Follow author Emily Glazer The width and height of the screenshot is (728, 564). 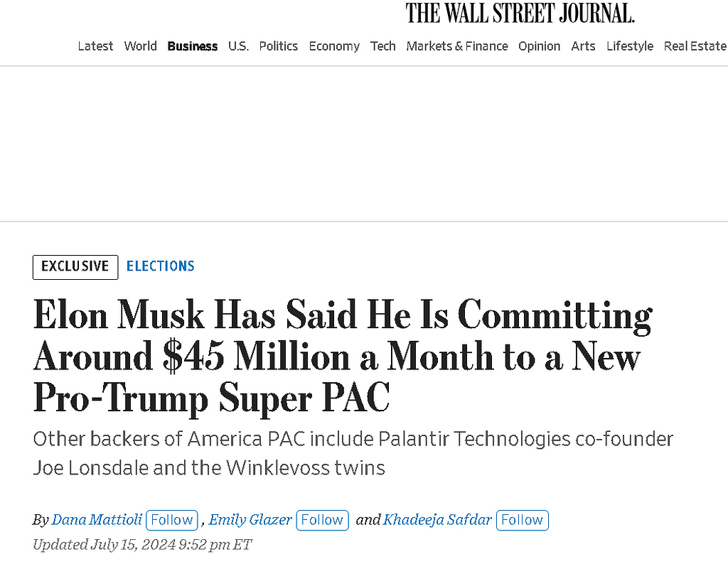322,520
